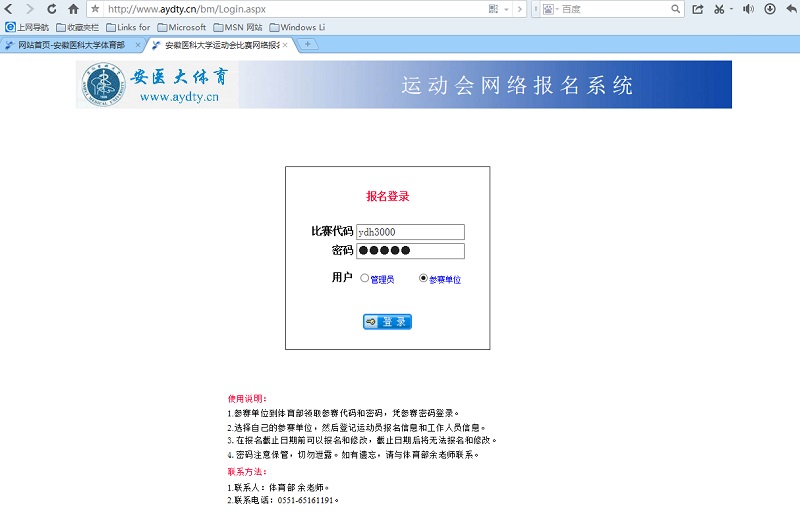The height and width of the screenshot is (519, 800).
Task: Open the Baidu search engine selector
Action: click(x=551, y=9)
